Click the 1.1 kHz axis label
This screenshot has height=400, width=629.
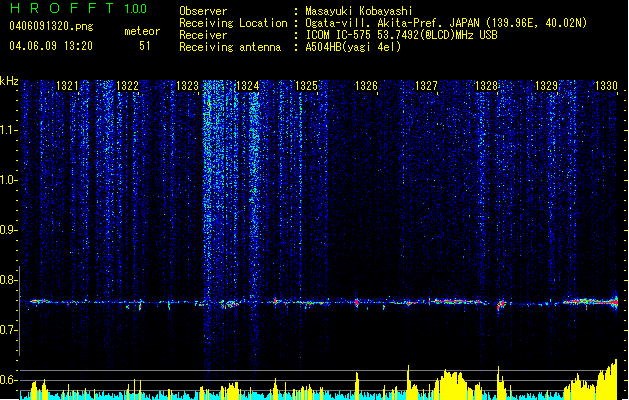tap(9, 130)
